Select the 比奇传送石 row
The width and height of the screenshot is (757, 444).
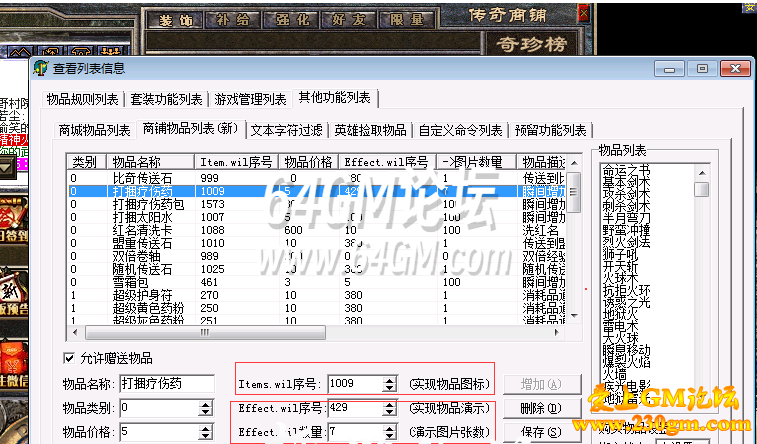[x=316, y=178]
